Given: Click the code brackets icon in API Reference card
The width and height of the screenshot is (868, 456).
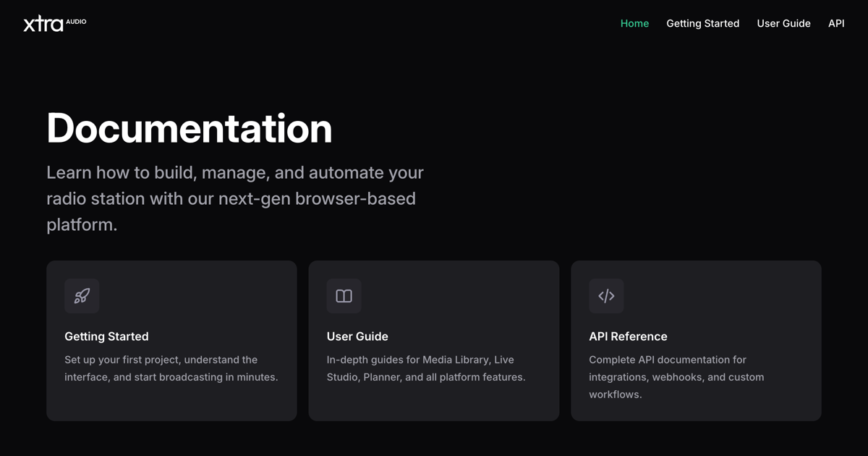Looking at the screenshot, I should [x=606, y=296].
